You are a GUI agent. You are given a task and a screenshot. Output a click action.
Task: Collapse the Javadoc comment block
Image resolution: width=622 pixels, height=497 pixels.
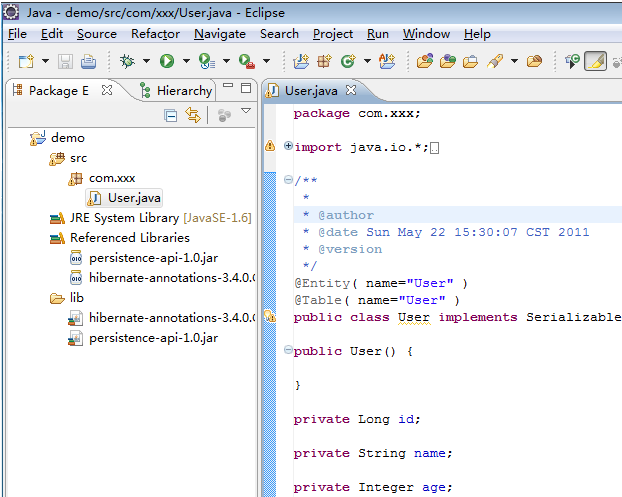(289, 181)
